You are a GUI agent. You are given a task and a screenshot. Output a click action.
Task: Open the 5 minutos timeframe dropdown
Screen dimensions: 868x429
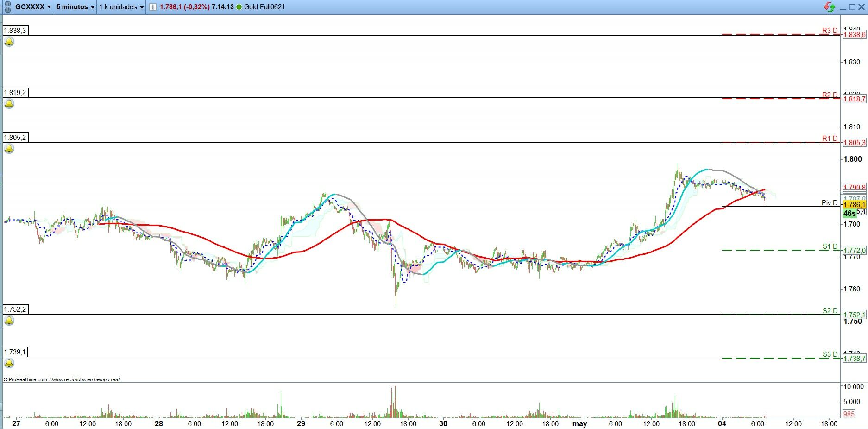tap(75, 7)
